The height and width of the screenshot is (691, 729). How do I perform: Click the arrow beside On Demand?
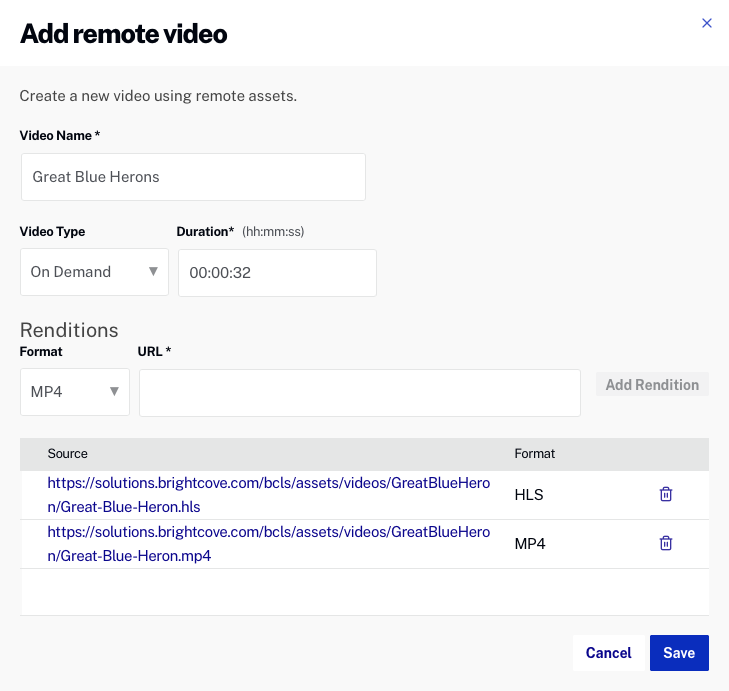[x=153, y=272]
